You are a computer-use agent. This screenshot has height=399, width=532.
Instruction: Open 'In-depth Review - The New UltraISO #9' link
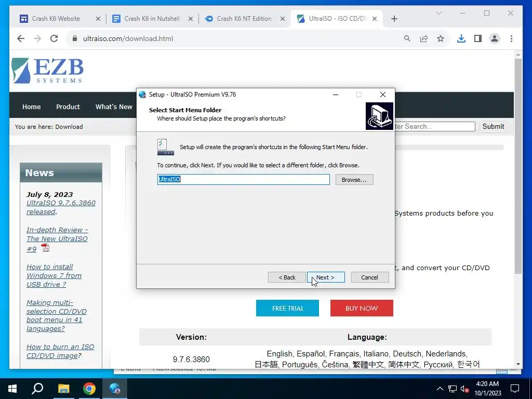click(x=57, y=239)
